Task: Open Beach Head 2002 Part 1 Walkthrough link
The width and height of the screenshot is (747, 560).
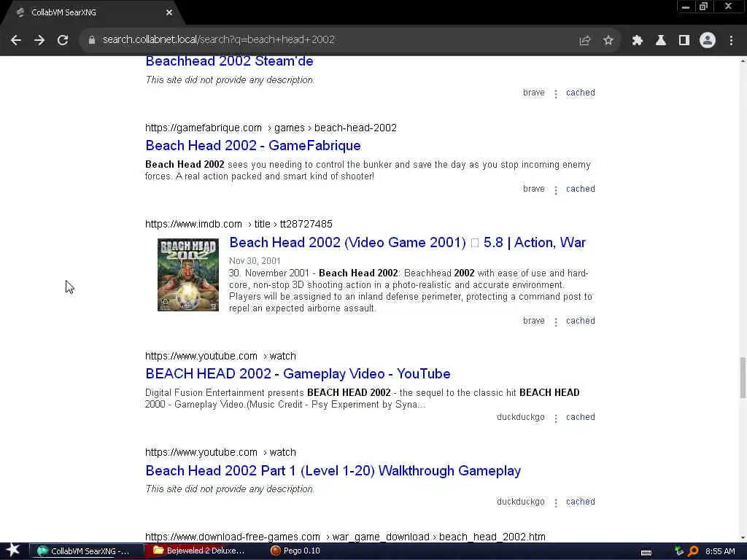Action: click(x=333, y=471)
